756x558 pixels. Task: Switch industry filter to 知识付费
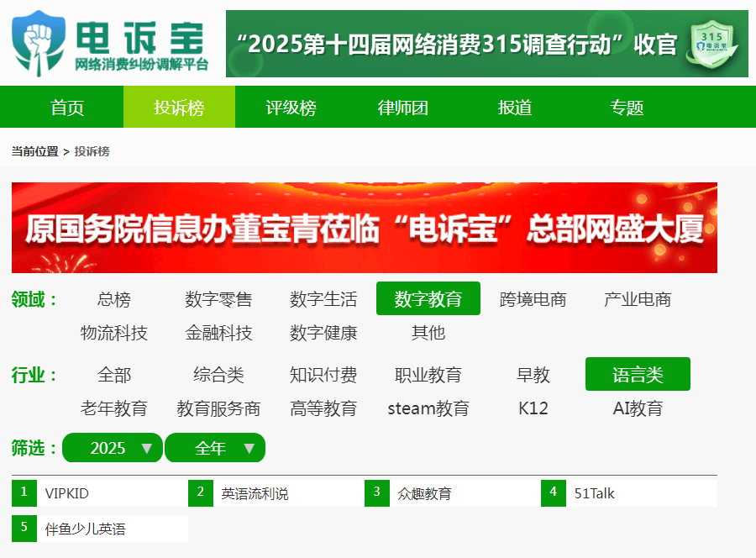[x=324, y=376]
